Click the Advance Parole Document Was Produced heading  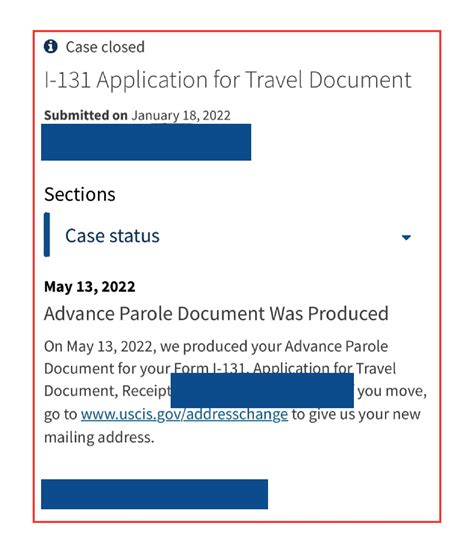[216, 314]
